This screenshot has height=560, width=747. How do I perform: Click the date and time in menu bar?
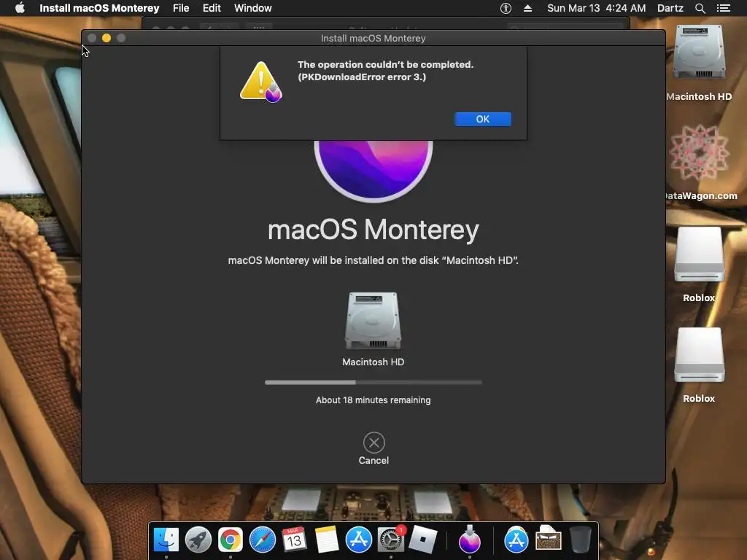click(597, 8)
